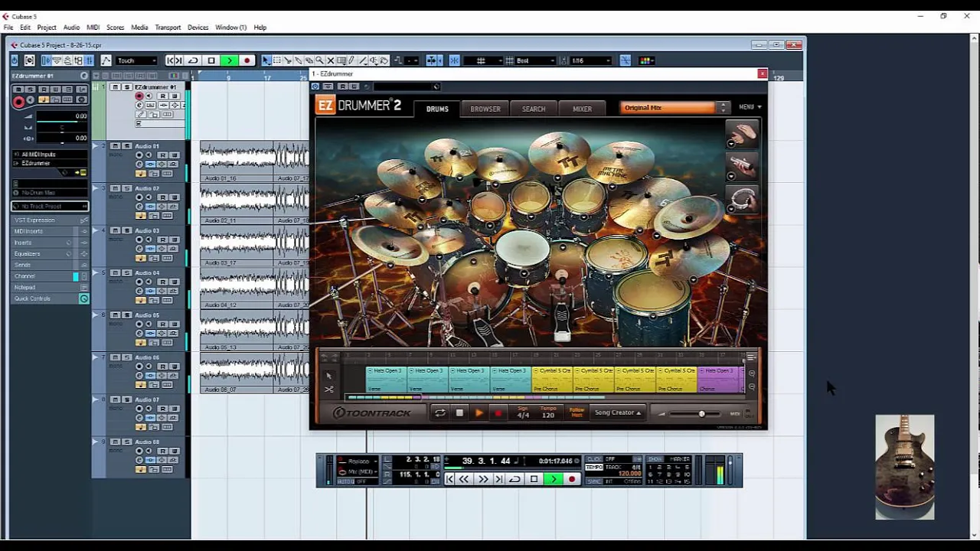Open the Project menu
Screen dimensions: 980x551
click(x=47, y=28)
